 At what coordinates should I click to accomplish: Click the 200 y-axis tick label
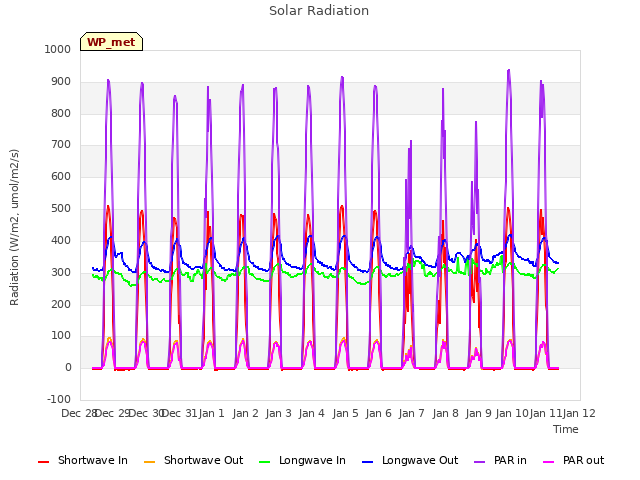(61, 304)
